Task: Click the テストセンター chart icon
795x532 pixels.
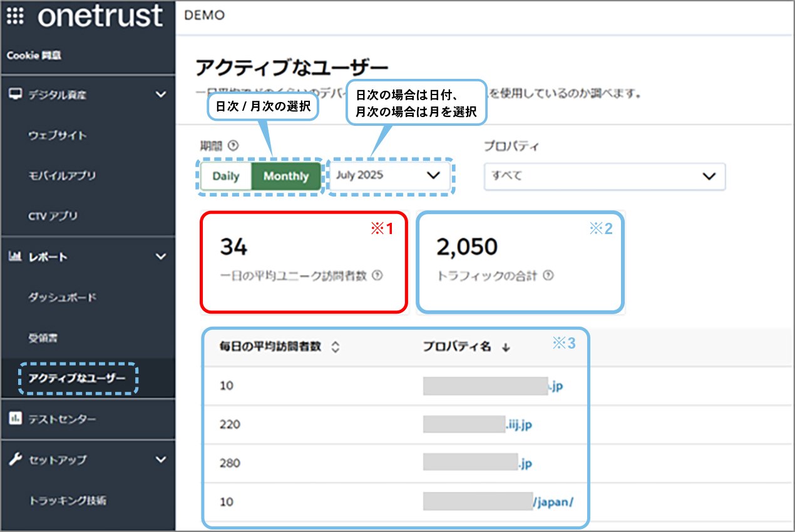Action: coord(16,418)
